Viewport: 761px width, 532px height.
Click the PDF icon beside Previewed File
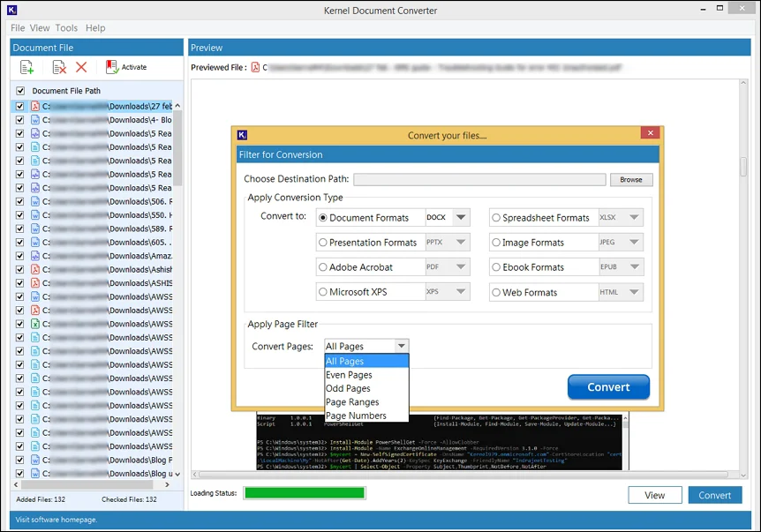(255, 67)
